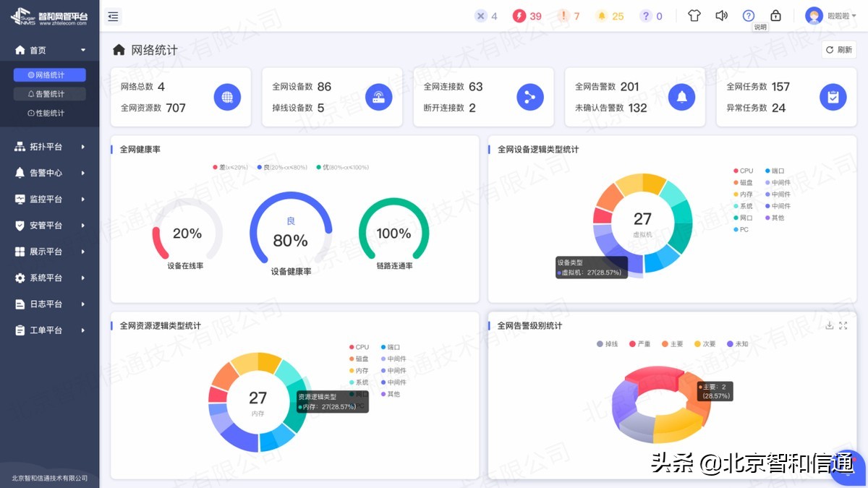
Task: Click the globe icon on 网络总数 card
Action: click(227, 96)
